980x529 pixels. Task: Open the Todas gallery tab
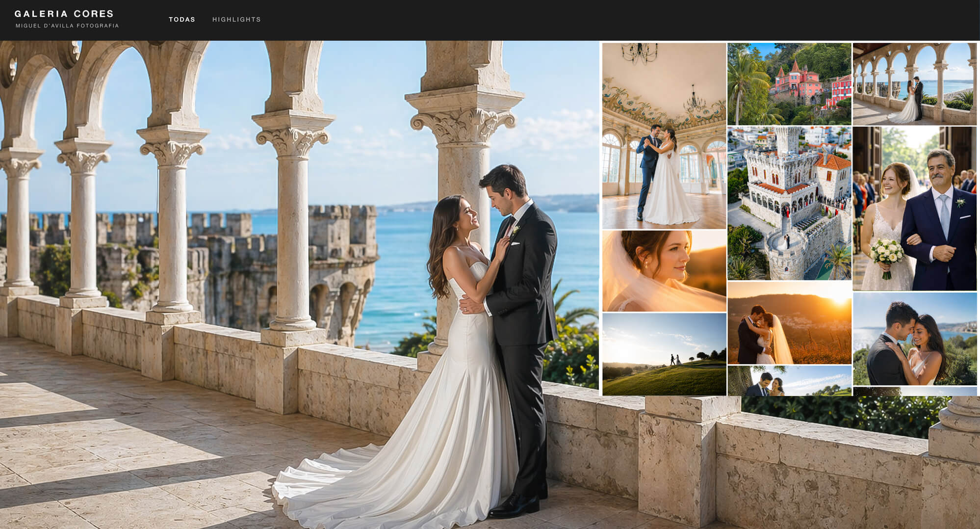tap(182, 20)
